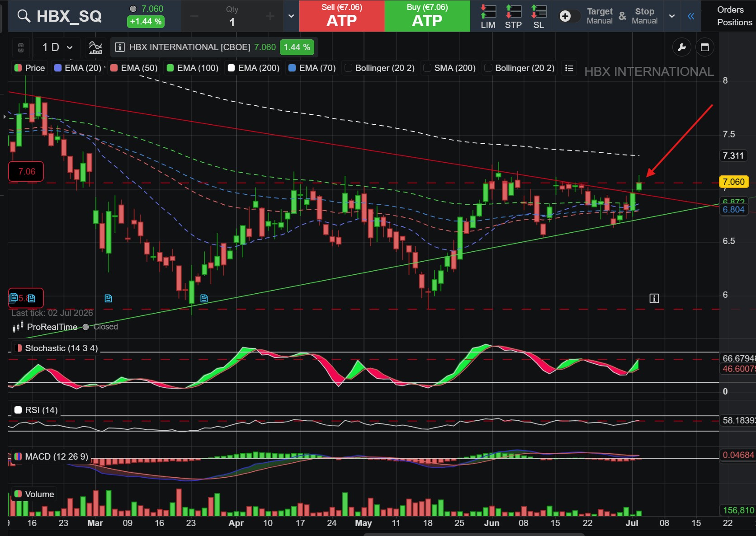Click the detach chart window icon

click(704, 47)
